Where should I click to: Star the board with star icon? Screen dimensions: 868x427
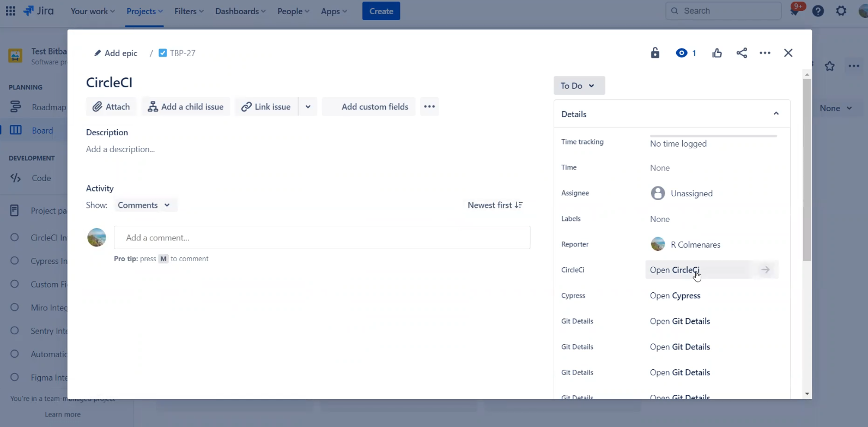[x=830, y=66]
